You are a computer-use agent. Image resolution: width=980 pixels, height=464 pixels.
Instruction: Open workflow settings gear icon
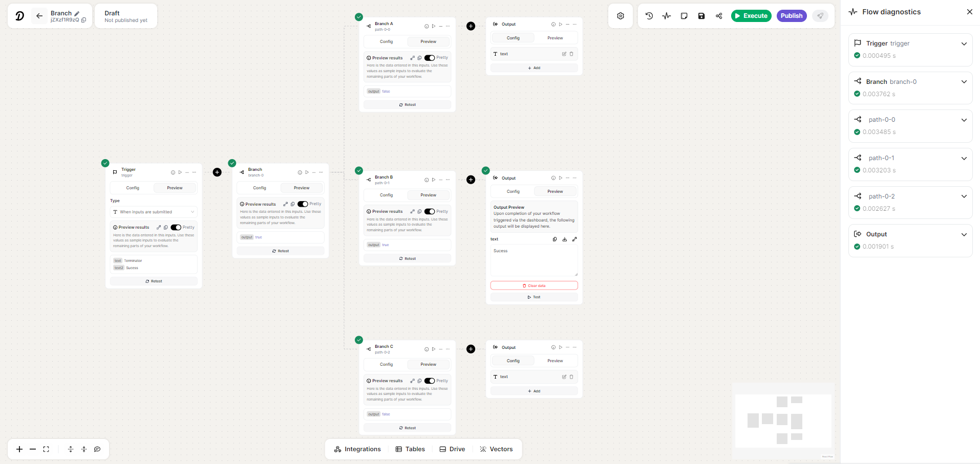(x=621, y=16)
